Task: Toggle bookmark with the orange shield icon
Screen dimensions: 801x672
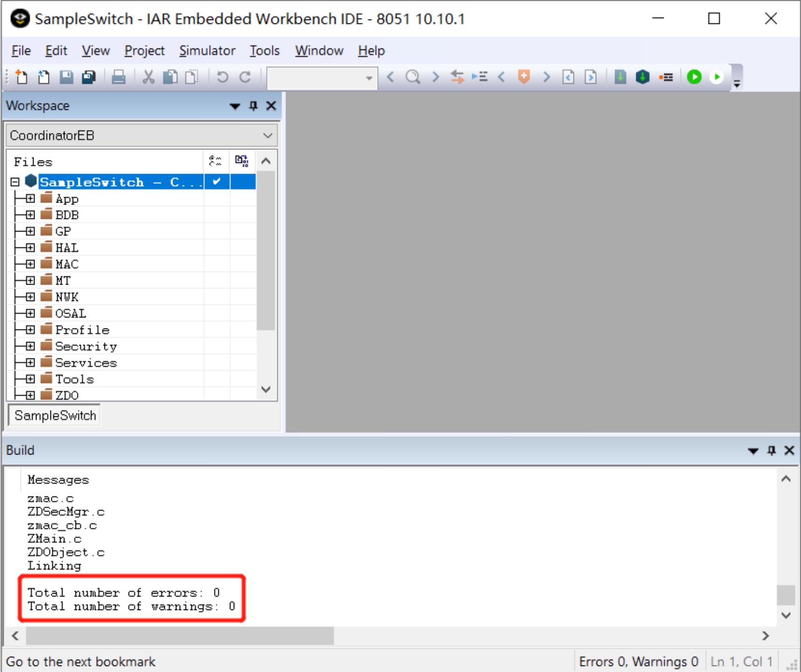Action: tap(524, 77)
